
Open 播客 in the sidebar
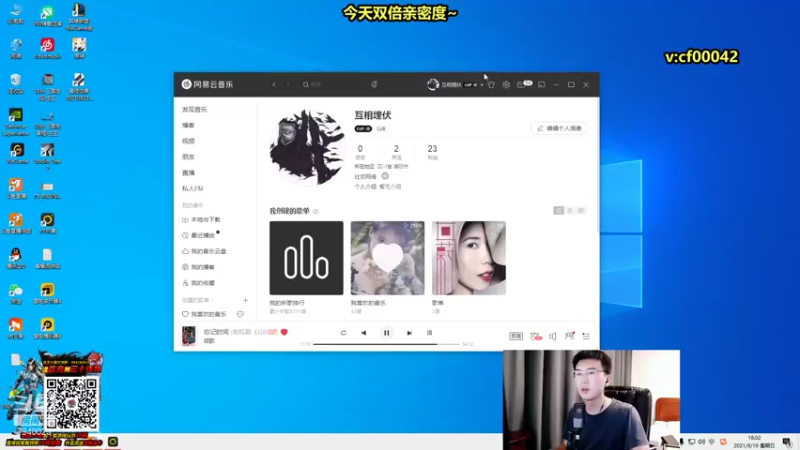pos(188,126)
